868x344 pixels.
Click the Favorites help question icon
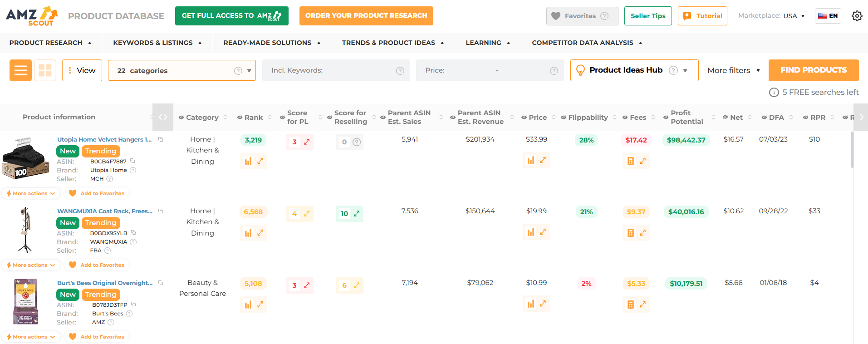point(604,16)
